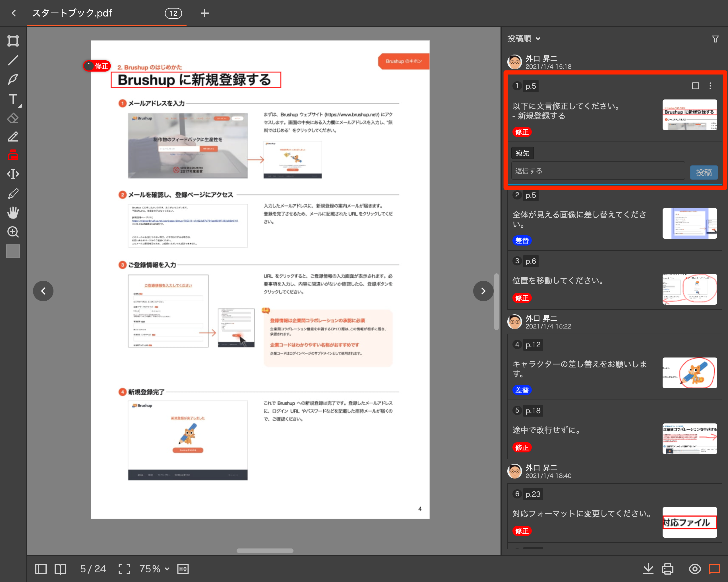Click the zoom magnifier tool
Screen dimensions: 728x582
(13, 232)
